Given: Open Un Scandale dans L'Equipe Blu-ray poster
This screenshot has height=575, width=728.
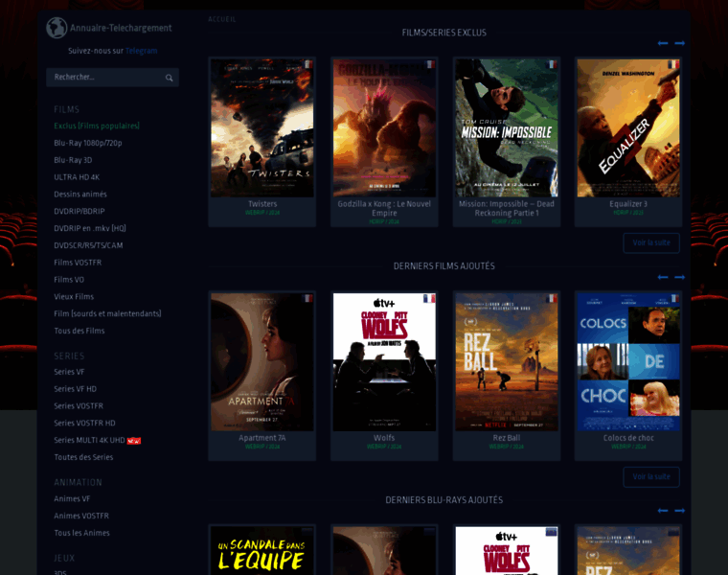Looking at the screenshot, I should (262, 551).
